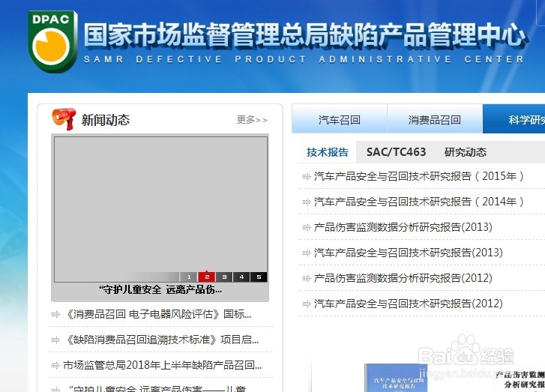Open 《缺陷消费品召回追溯技术标准》项目启 news item
Screen dimensions: 545x392
[x=162, y=340]
